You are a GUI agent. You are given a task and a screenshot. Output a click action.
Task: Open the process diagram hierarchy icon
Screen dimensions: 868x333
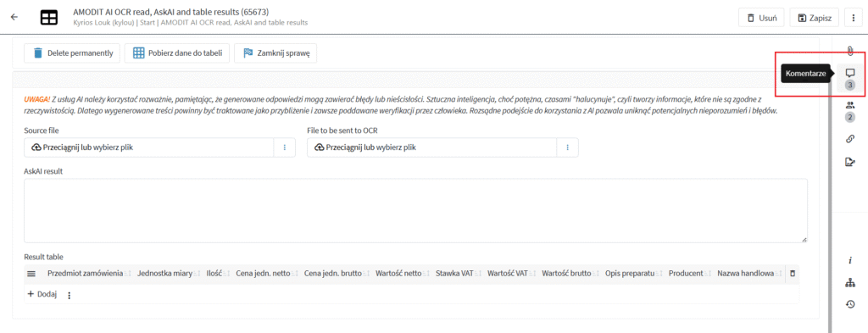point(850,283)
